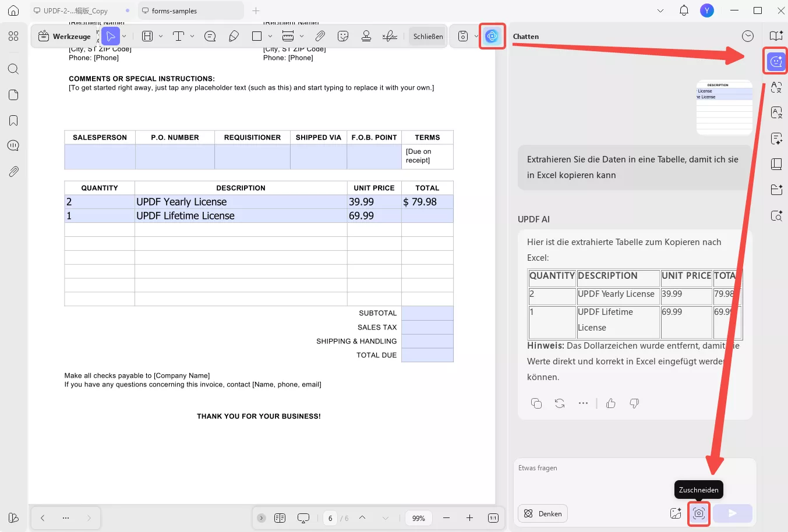The image size is (788, 532).
Task: Open the zoom percentage dropdown
Action: click(418, 517)
